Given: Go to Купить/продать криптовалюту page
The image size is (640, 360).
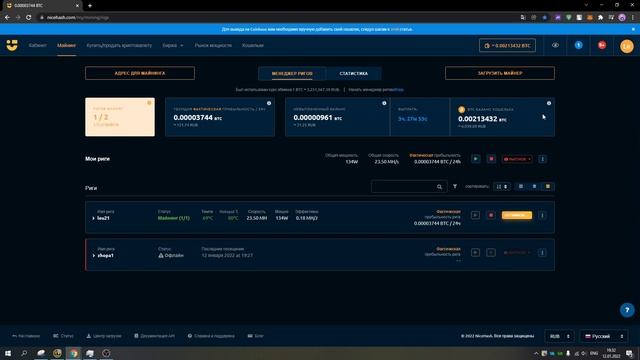Looking at the screenshot, I should [x=119, y=45].
